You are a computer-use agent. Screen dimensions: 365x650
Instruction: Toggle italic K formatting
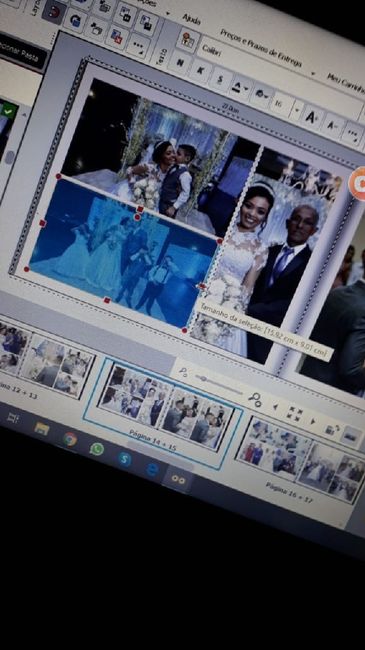coord(200,70)
